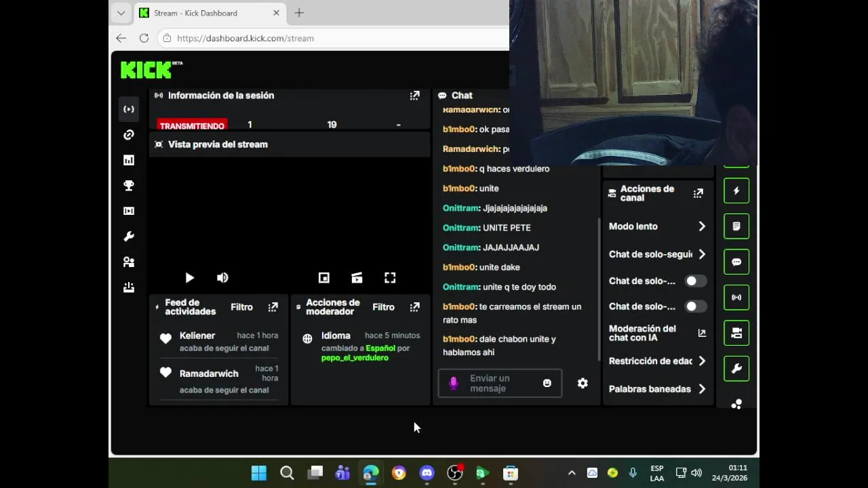Screen dimensions: 868x488
Task: Open Filtro in Feed de actividades
Action: click(x=241, y=307)
